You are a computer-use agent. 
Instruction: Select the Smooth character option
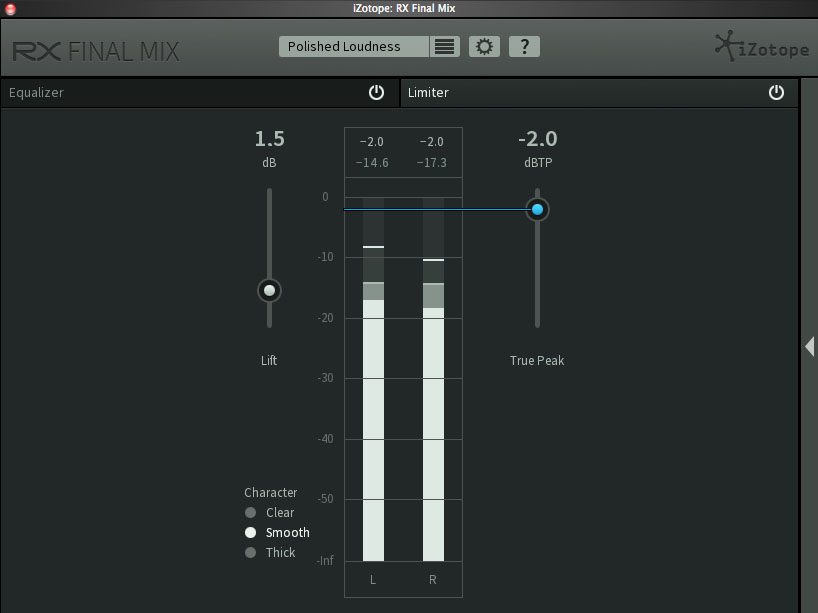[x=251, y=533]
